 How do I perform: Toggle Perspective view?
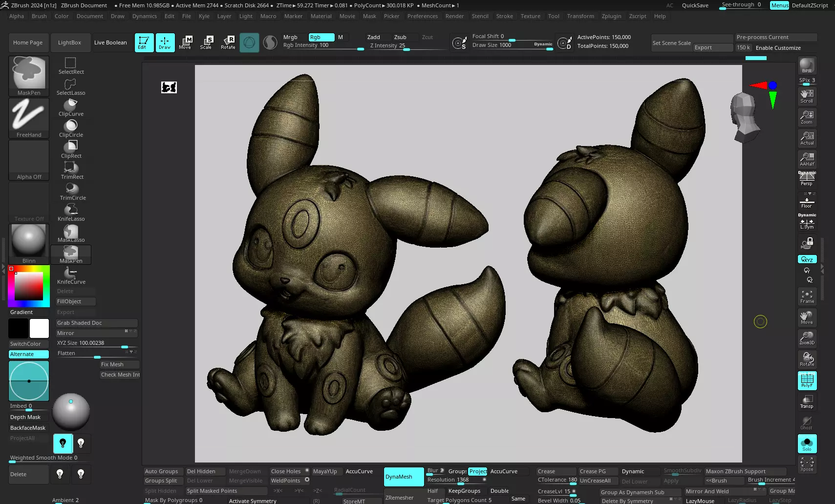(x=807, y=179)
